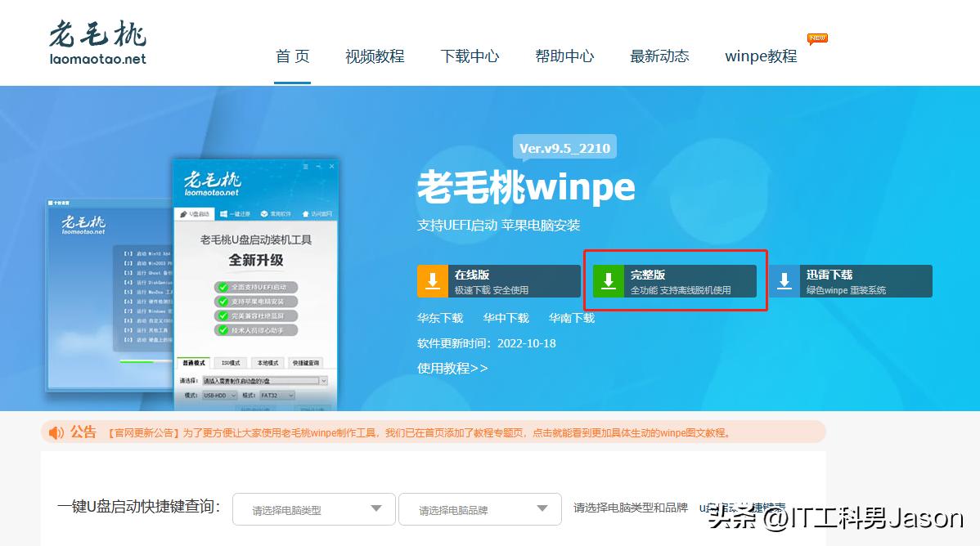
Task: Click the 华中下载 download link
Action: 506,318
